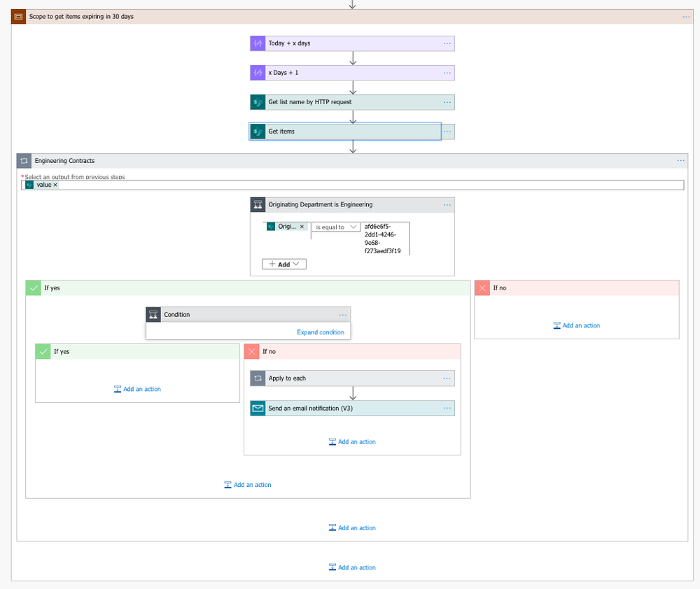Viewport: 700px width, 589px height.
Task: Select the Apply to each icon inside the nested "If no" branch
Action: coord(258,378)
